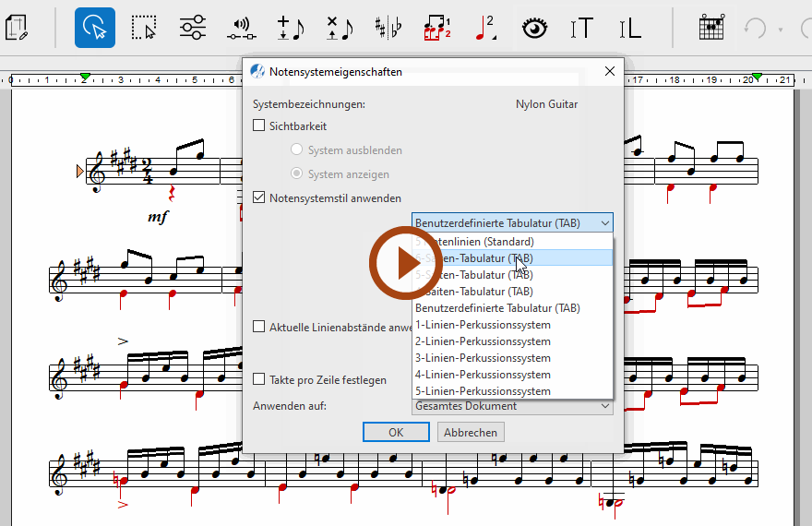Viewport: 812px width, 526px height.
Task: Select the arrow pointer selection tool
Action: (x=95, y=28)
